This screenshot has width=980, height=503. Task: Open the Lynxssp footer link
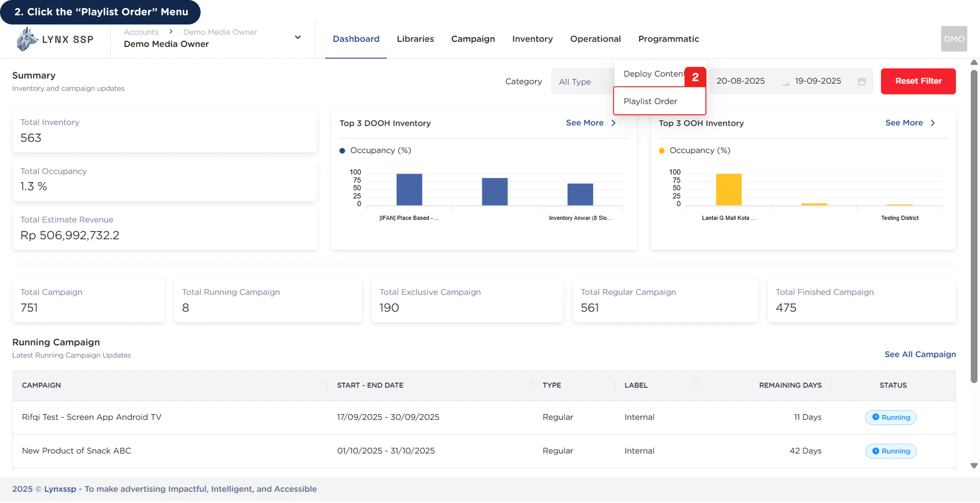tap(60, 489)
